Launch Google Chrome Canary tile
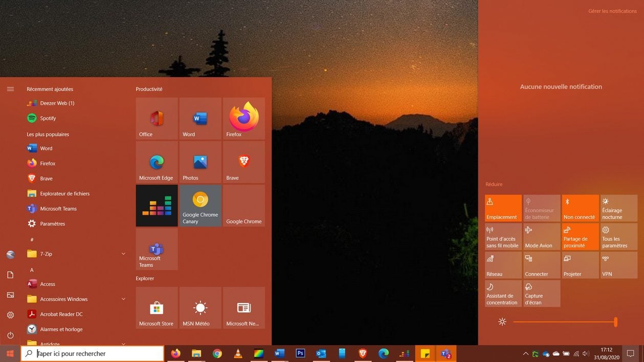This screenshot has height=362, width=644. [200, 206]
